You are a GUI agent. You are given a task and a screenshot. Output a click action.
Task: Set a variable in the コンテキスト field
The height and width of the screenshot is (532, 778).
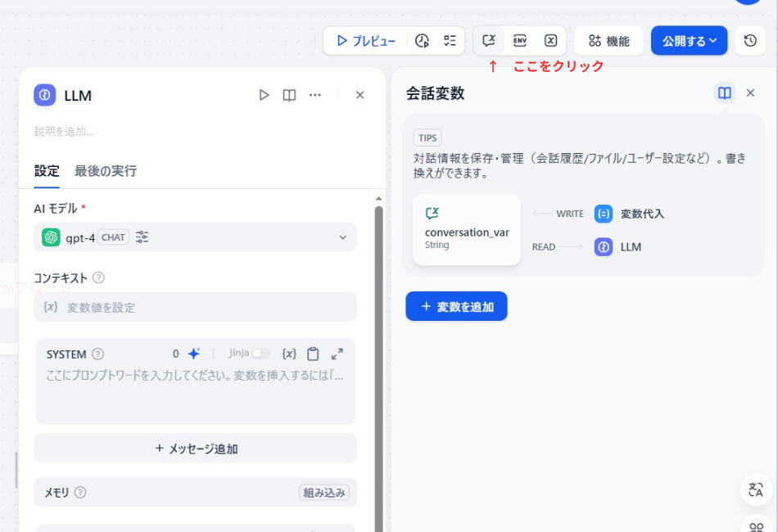coord(195,307)
